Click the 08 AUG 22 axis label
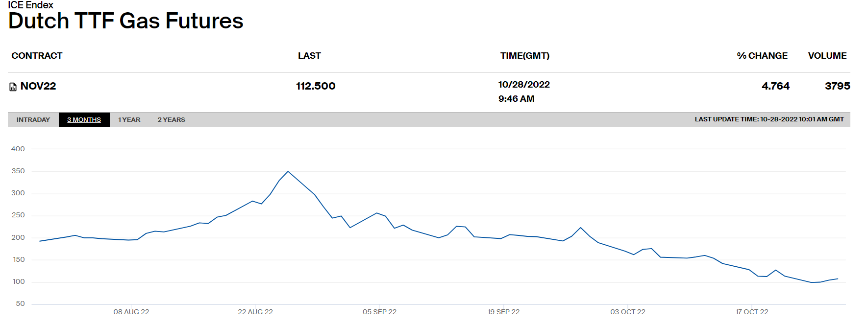The width and height of the screenshot is (868, 324). tap(131, 312)
